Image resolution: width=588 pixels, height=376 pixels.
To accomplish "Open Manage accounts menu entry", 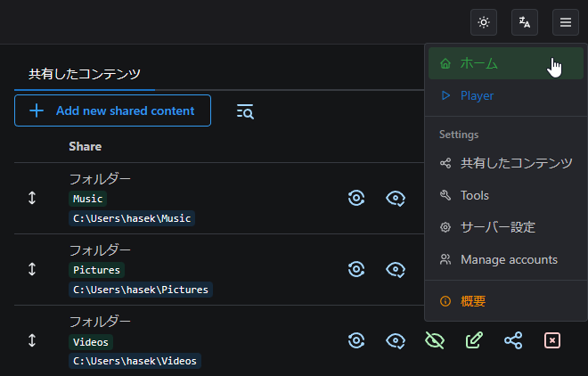I will [505, 259].
